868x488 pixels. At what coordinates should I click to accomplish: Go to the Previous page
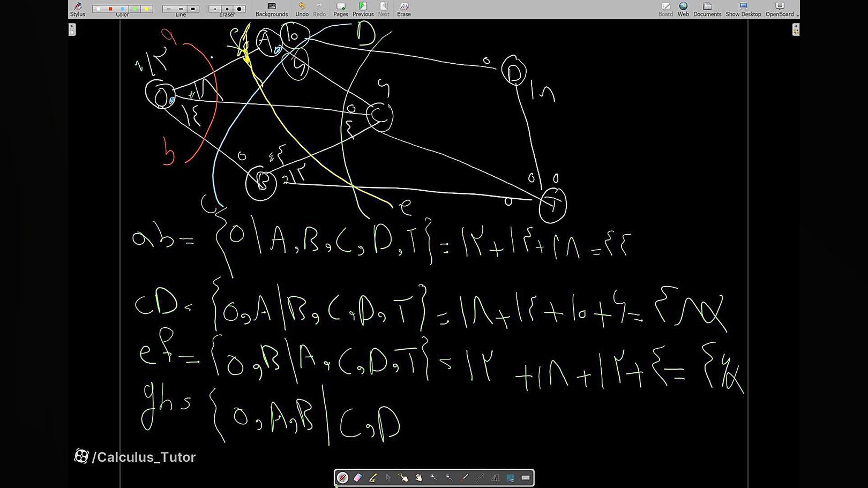coord(363,9)
